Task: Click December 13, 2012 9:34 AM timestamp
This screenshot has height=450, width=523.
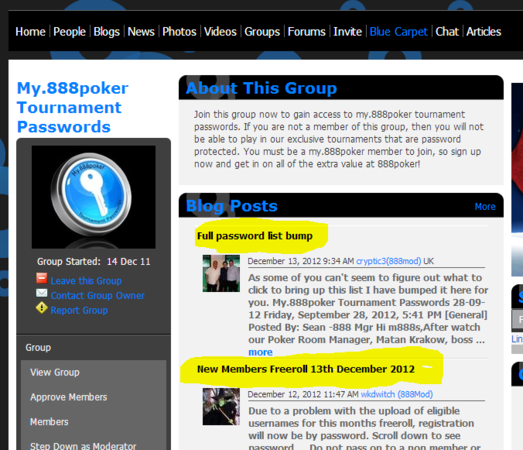Action: pyautogui.click(x=301, y=261)
